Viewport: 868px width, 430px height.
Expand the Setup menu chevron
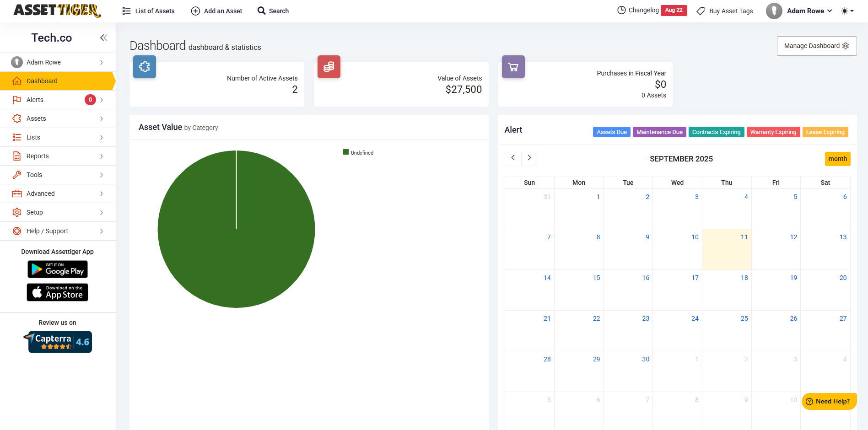click(x=102, y=212)
